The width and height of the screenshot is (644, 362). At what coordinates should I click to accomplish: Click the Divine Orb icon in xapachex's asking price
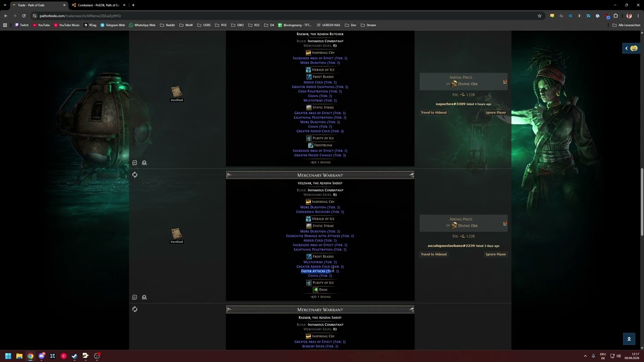[x=454, y=84]
